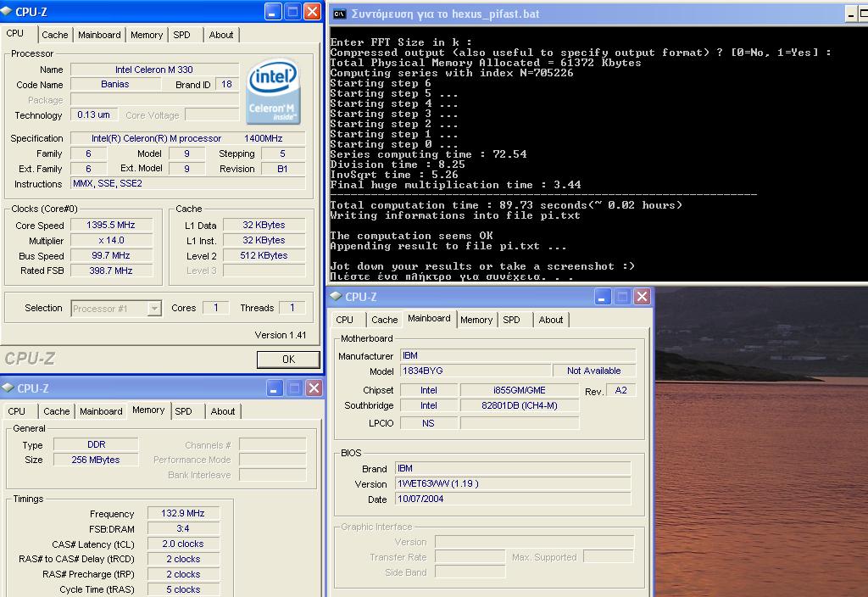Click the Rated FSB value 398.7 MHz
The height and width of the screenshot is (597, 868).
click(111, 271)
